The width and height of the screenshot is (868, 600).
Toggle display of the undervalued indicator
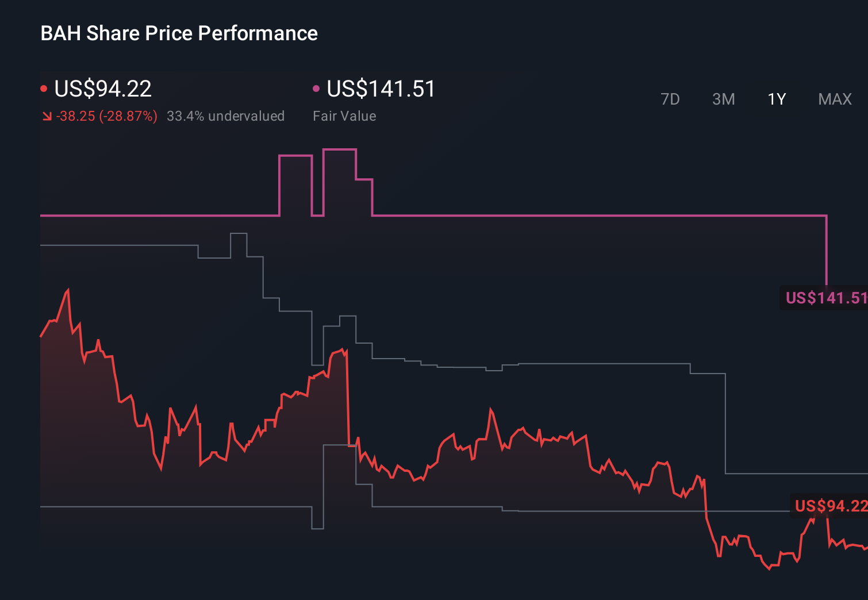(x=226, y=116)
